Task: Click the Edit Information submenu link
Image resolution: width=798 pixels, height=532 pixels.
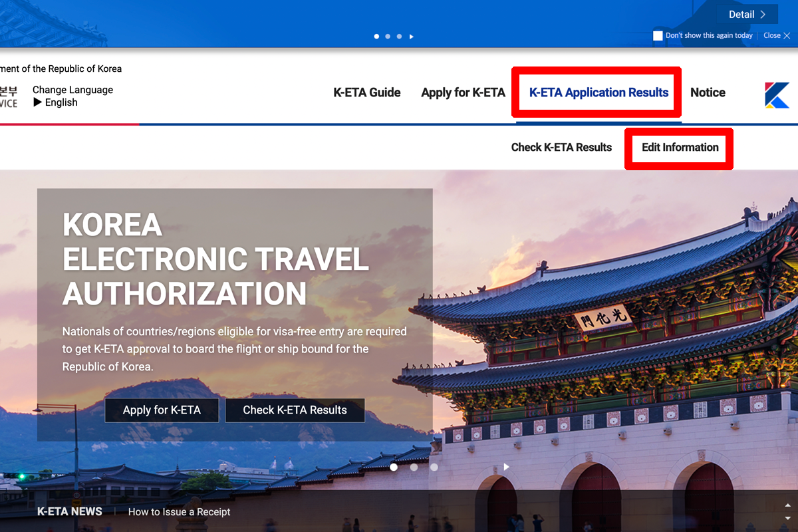Action: (680, 148)
